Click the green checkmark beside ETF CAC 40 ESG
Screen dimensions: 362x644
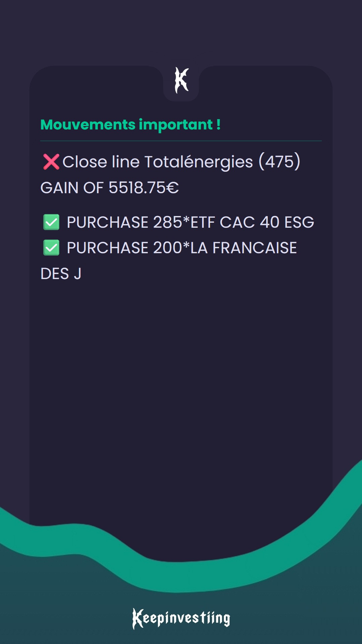(51, 222)
